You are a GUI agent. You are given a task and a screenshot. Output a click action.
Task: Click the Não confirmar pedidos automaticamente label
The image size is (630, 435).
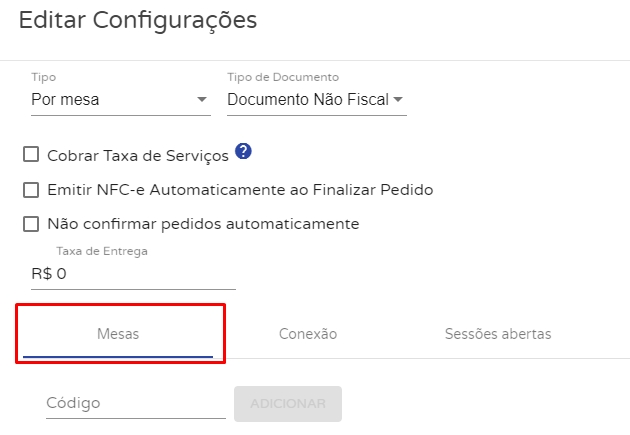click(203, 224)
